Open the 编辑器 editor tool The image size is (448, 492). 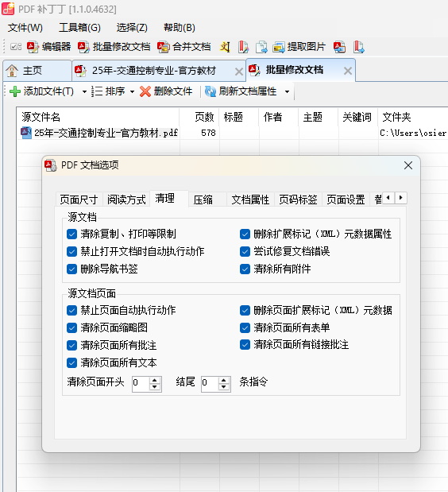(48, 47)
